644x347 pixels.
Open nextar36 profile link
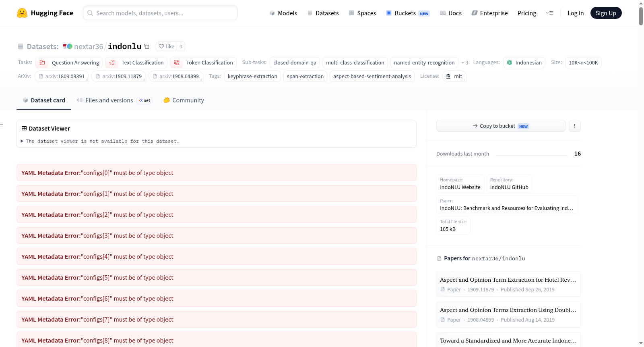tap(89, 46)
